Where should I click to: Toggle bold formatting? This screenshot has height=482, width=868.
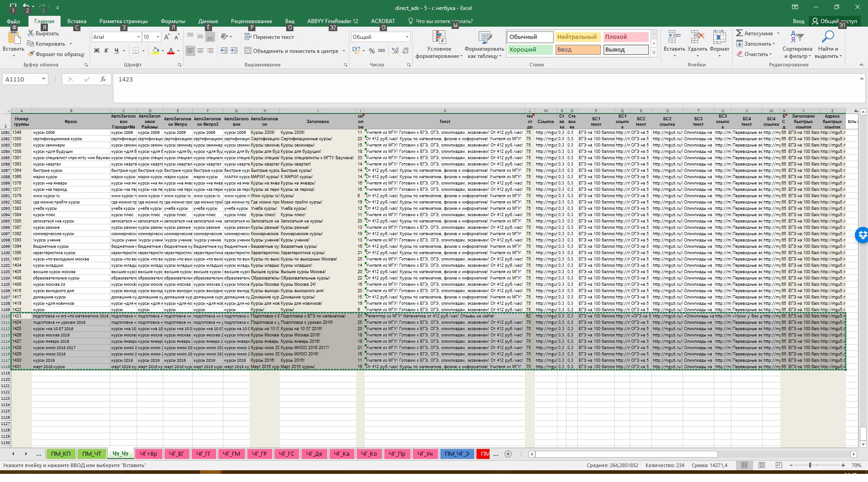96,51
